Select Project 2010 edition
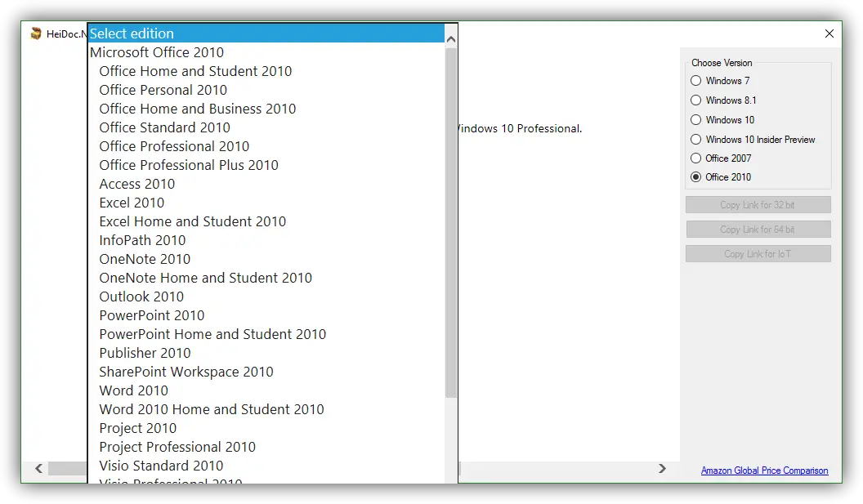 [x=266, y=428]
